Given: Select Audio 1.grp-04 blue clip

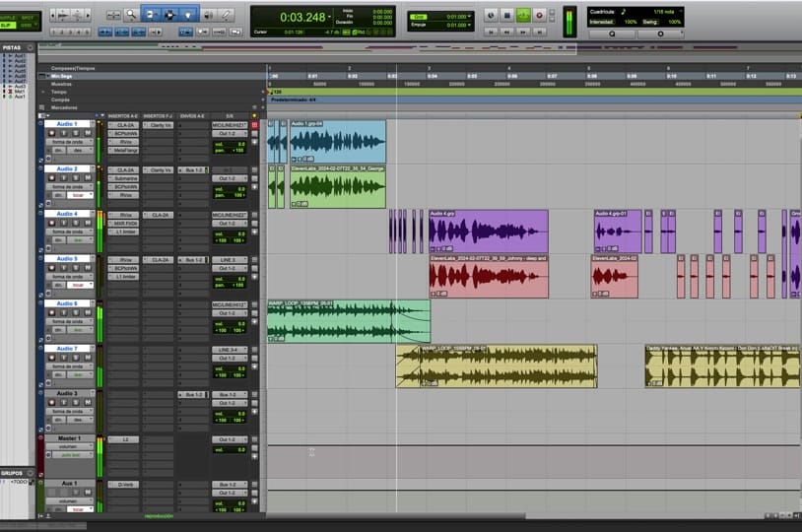Looking at the screenshot, I should (338, 142).
